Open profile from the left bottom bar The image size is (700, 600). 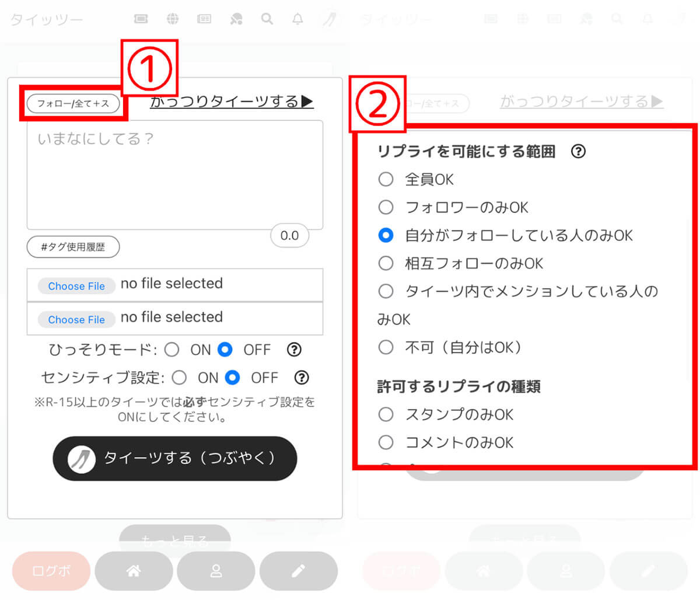[x=216, y=571]
